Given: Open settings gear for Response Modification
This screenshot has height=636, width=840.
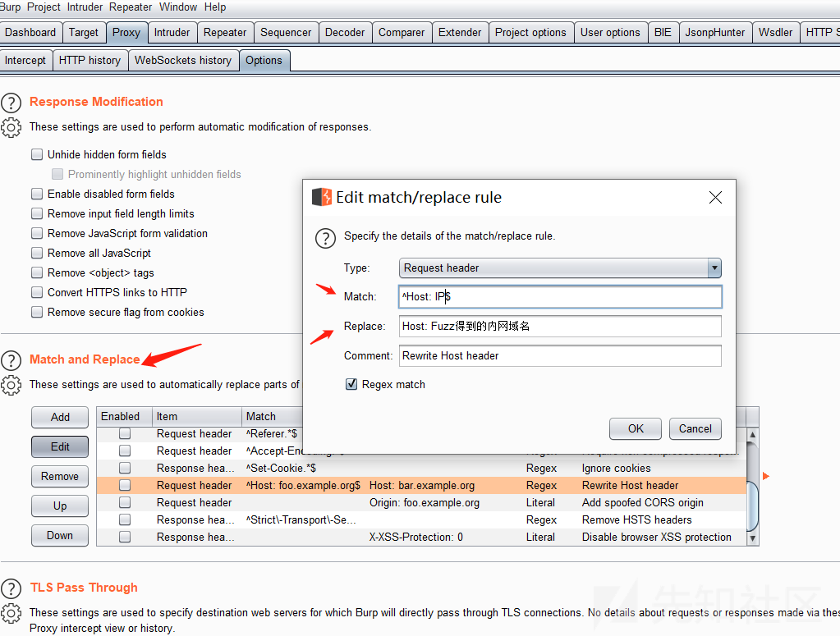Looking at the screenshot, I should (11, 127).
